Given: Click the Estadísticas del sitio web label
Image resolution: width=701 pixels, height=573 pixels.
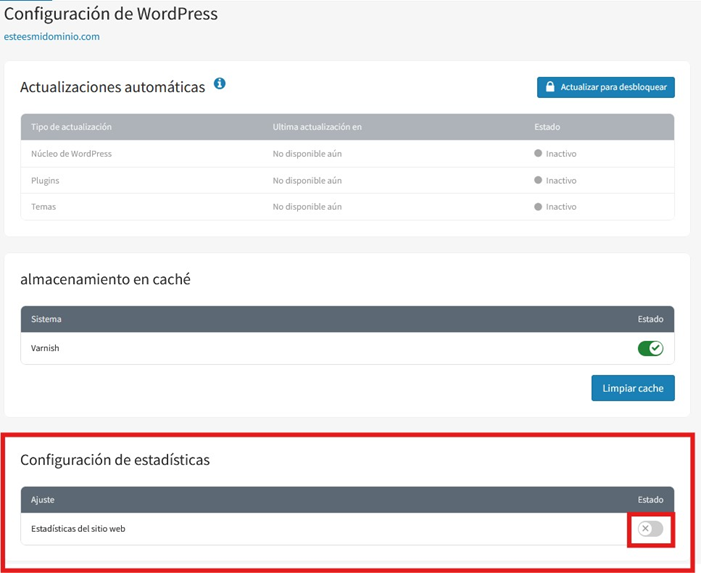Looking at the screenshot, I should tap(78, 529).
